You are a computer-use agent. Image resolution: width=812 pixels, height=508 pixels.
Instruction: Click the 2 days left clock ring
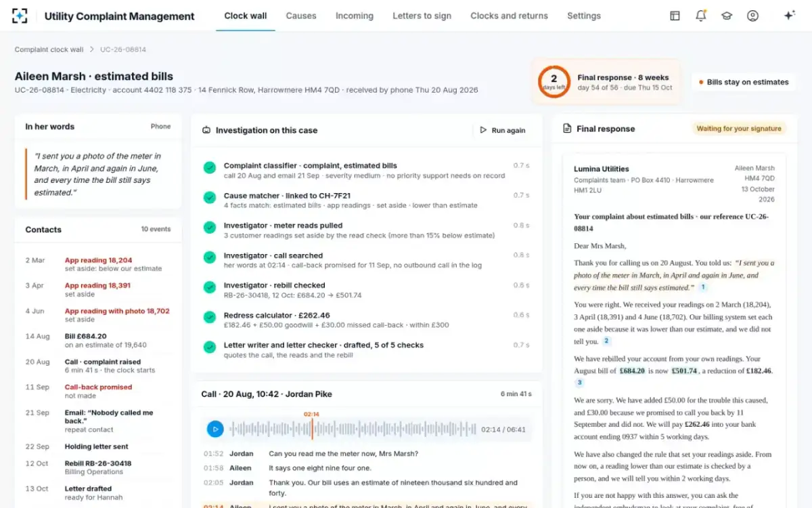pos(554,82)
